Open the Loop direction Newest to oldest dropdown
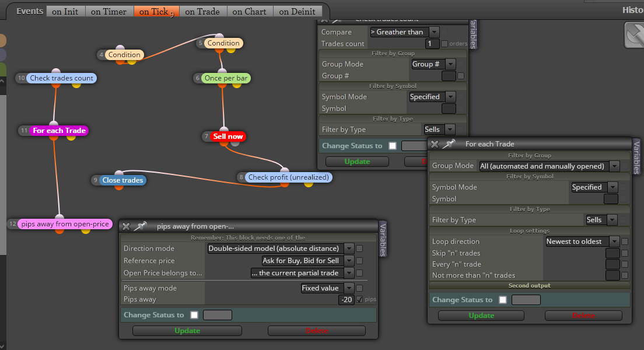 tap(614, 242)
